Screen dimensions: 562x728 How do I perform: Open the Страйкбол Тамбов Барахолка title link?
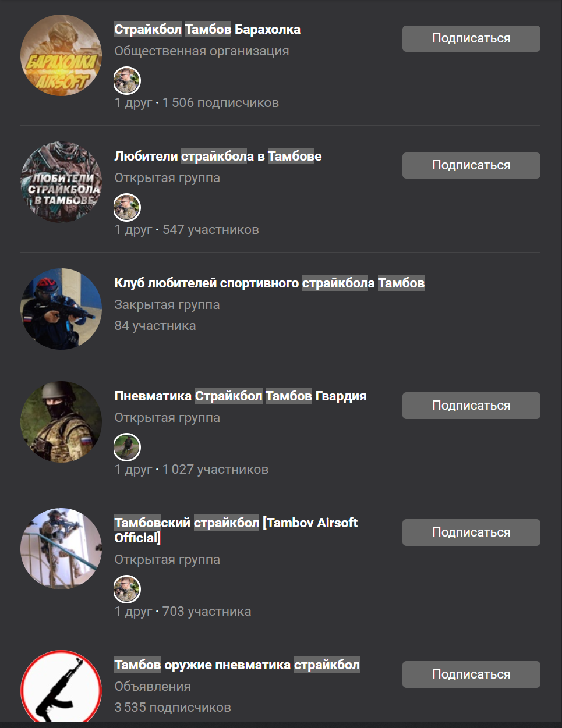click(x=207, y=29)
